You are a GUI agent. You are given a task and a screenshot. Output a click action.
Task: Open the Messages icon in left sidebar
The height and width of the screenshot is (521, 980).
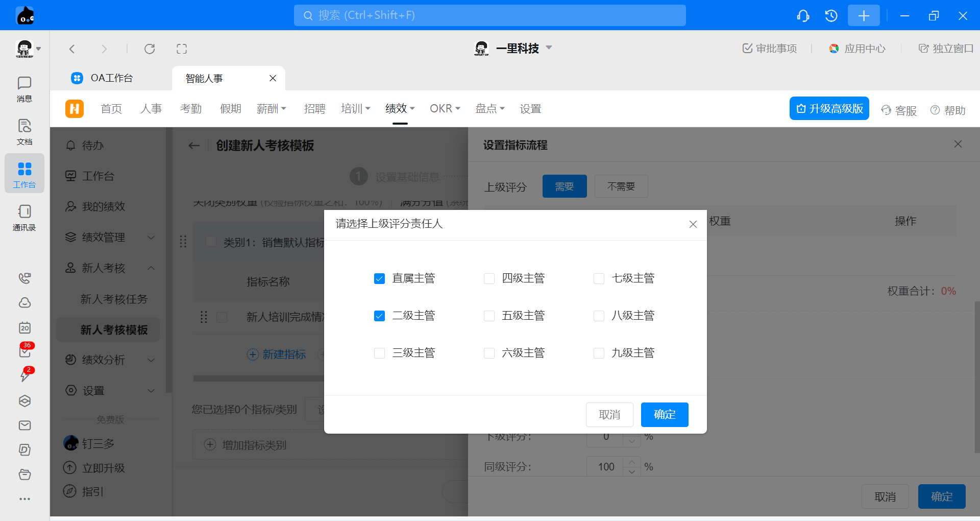tap(24, 89)
